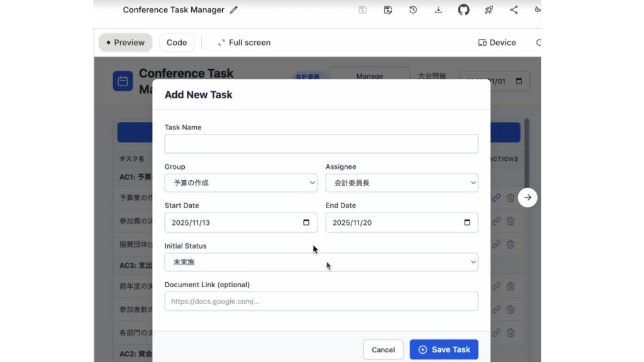Click the Task Name input field
Screen dimensions: 644x362
[321, 144]
